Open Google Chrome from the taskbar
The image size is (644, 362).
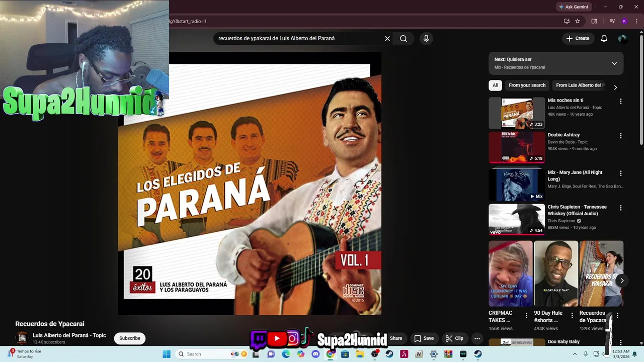(x=331, y=354)
